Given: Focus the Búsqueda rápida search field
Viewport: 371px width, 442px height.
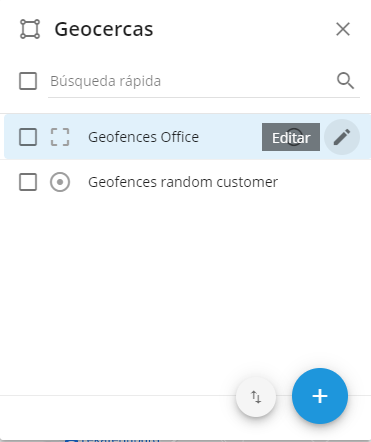Looking at the screenshot, I should pyautogui.click(x=190, y=81).
